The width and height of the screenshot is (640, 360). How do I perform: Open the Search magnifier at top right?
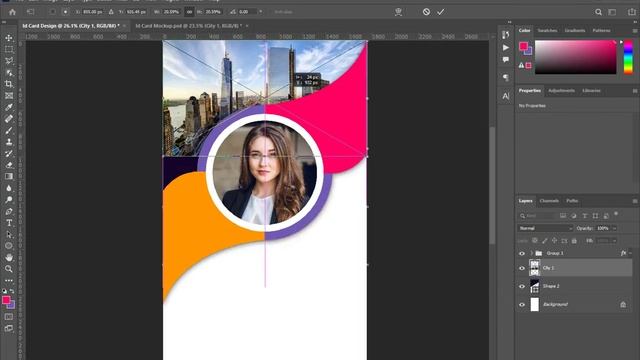click(598, 12)
